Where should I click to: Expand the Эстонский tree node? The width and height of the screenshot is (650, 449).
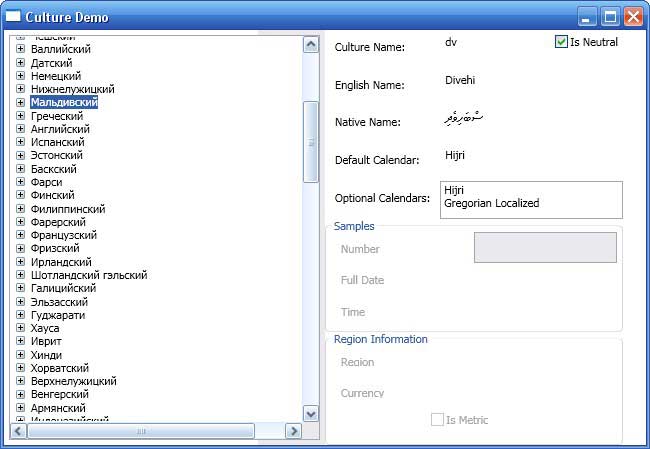coord(20,155)
